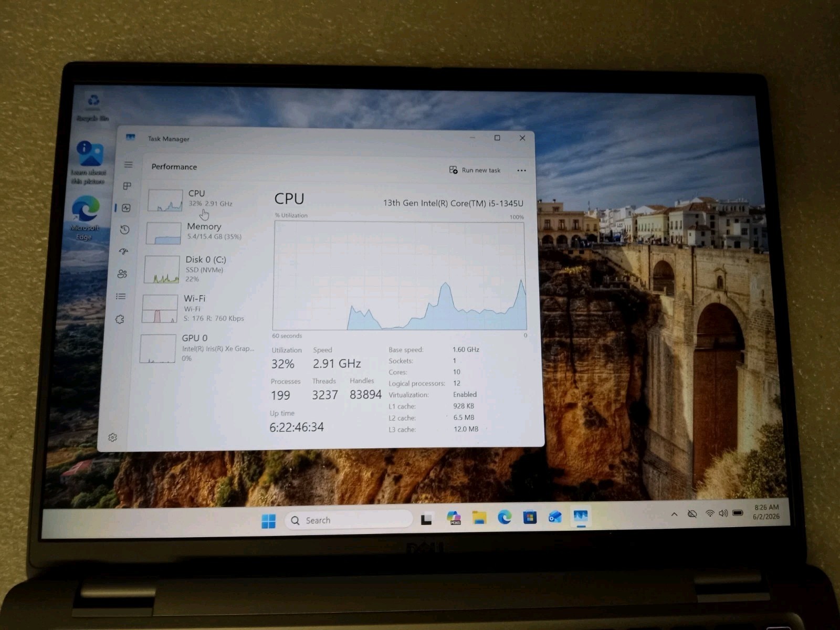Click the CPU utilization graph
The height and width of the screenshot is (630, 840).
(400, 276)
